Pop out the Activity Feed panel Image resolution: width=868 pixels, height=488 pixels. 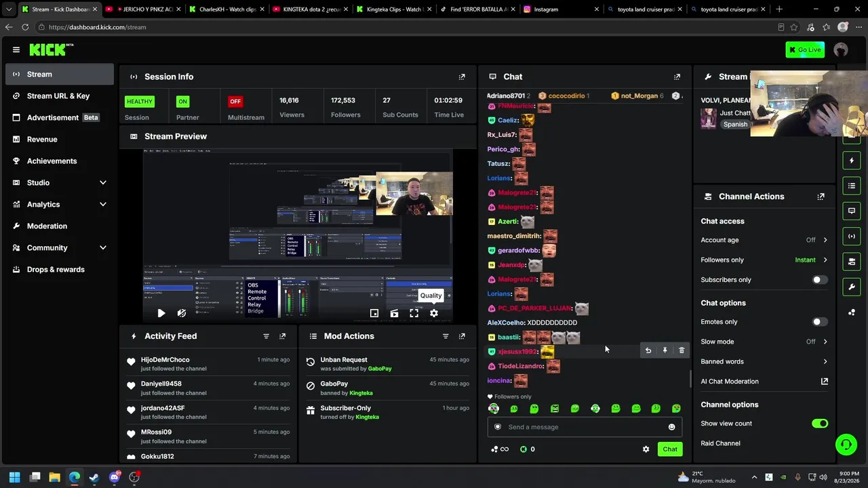[x=283, y=336]
